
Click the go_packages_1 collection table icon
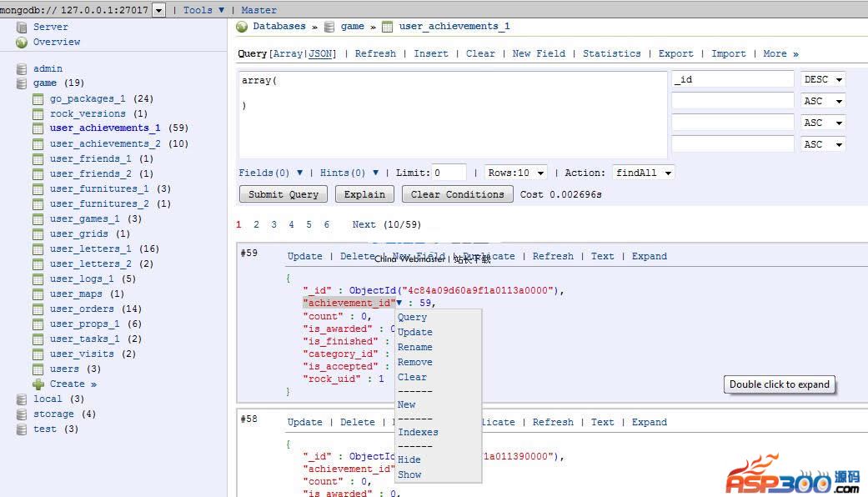(38, 98)
